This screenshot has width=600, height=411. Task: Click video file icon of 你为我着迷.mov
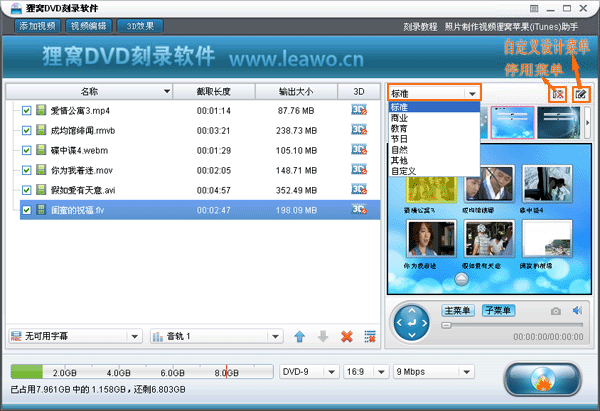(41, 170)
